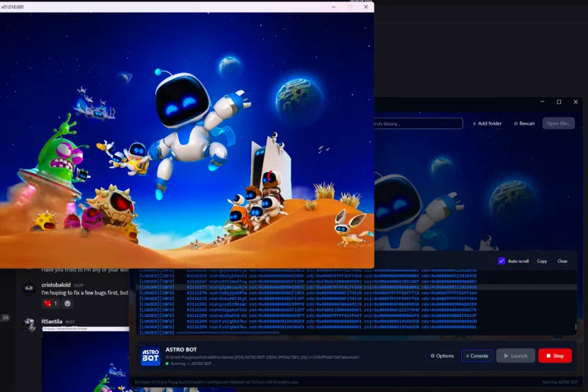
Task: Open RSantila's attached screenshot image
Action: tap(86, 359)
